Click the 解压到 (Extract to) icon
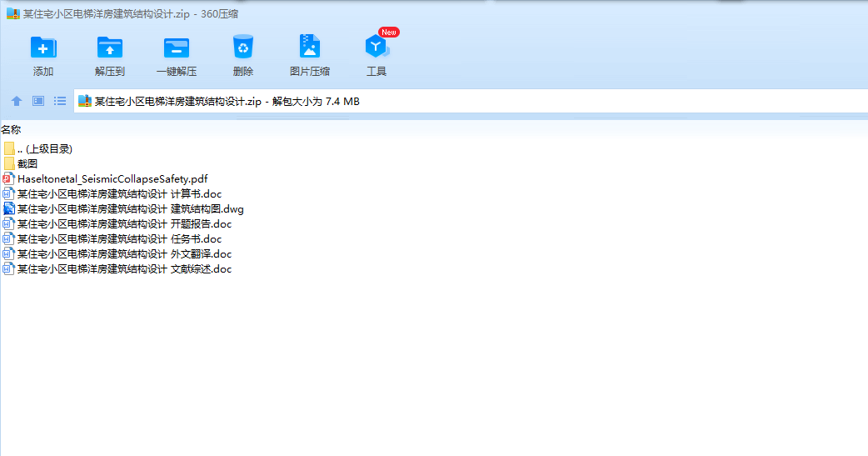The width and height of the screenshot is (868, 456). point(110,48)
